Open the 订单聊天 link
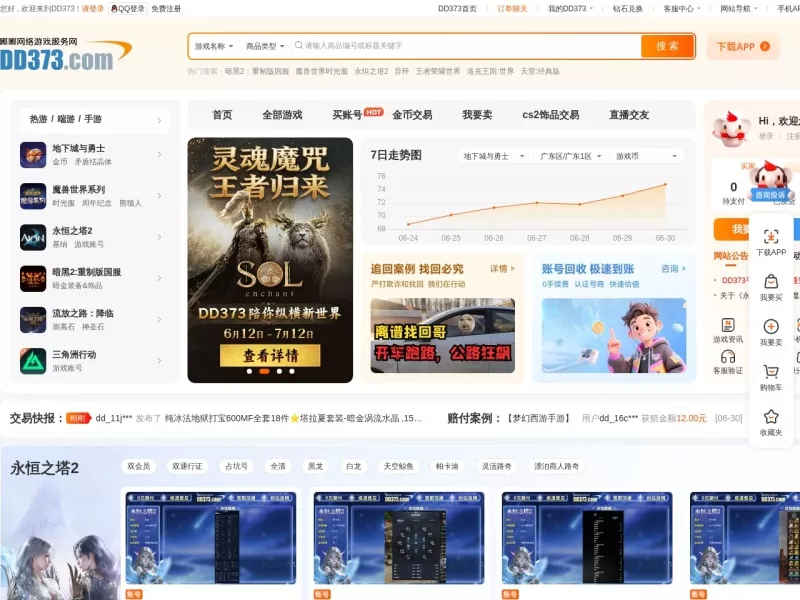The width and height of the screenshot is (800, 600). (512, 9)
